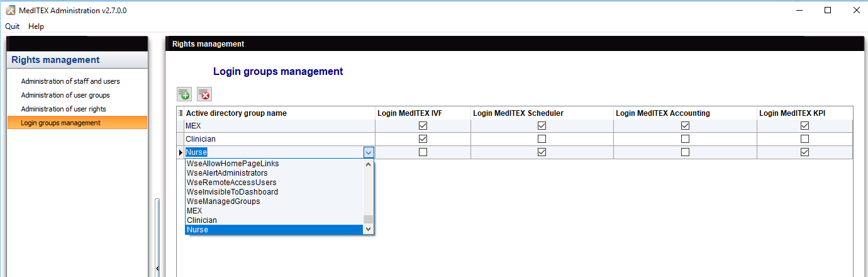Toggle Login MedITEX IVF for MEX

pyautogui.click(x=423, y=126)
